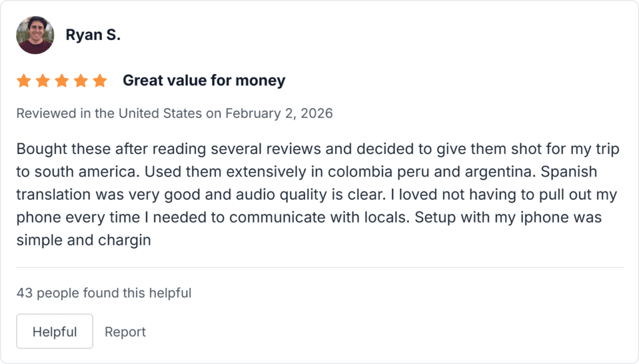
Task: Click the Report link
Action: (x=125, y=332)
